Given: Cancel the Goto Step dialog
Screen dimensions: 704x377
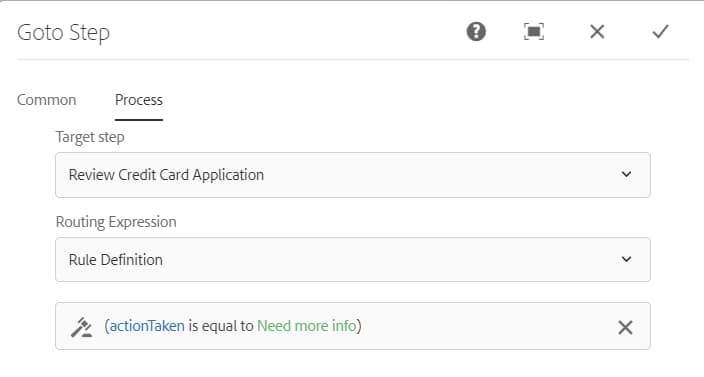Looking at the screenshot, I should [x=597, y=32].
